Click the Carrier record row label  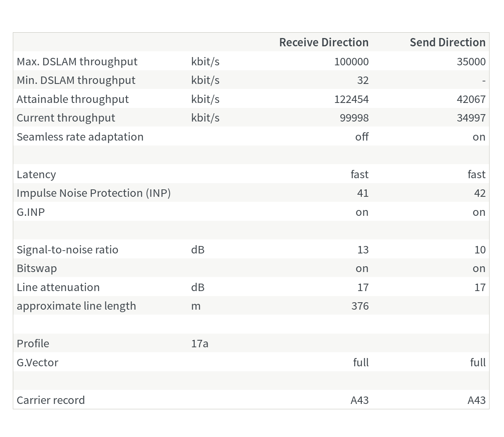(x=50, y=400)
